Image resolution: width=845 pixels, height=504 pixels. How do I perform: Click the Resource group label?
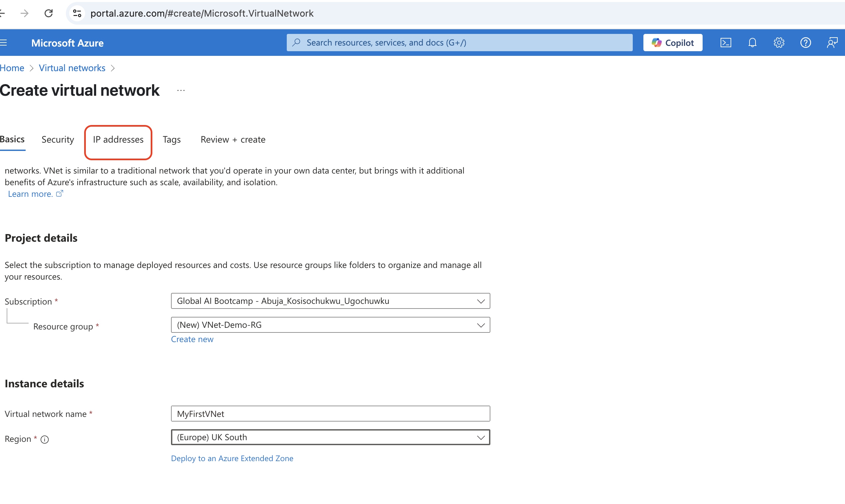[63, 326]
